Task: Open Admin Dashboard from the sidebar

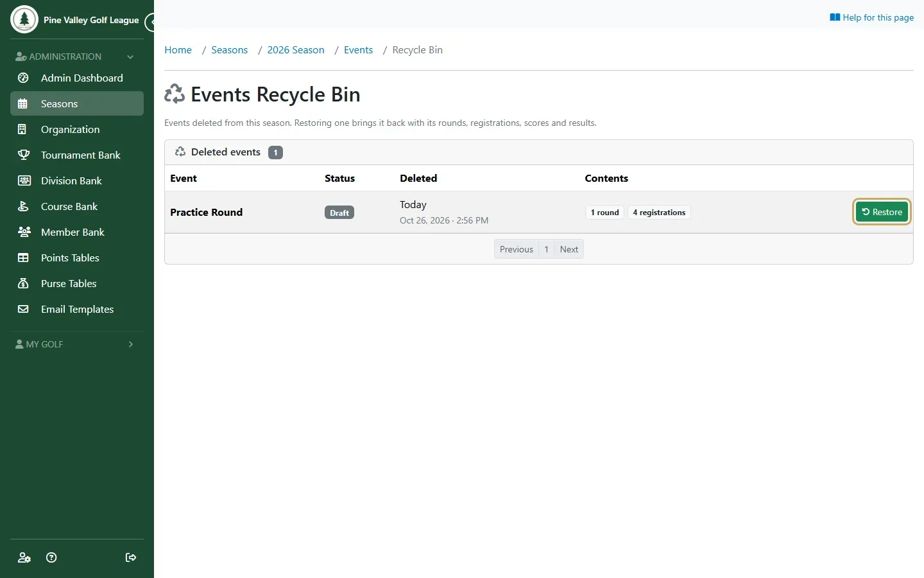Action: (x=77, y=78)
